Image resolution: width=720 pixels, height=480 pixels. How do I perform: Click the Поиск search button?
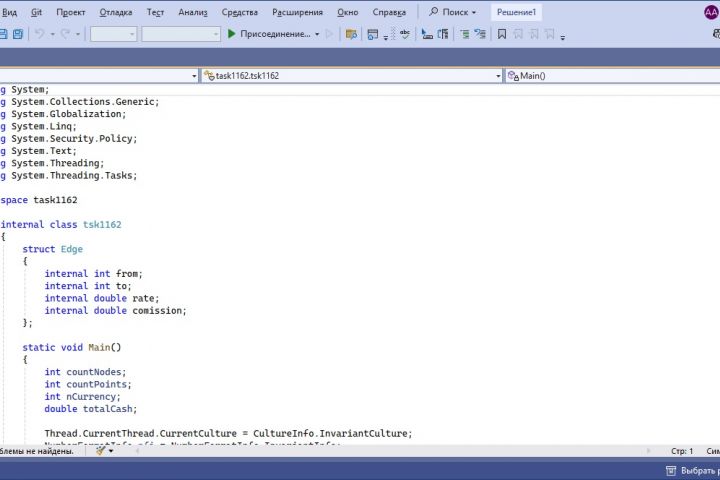pyautogui.click(x=453, y=12)
